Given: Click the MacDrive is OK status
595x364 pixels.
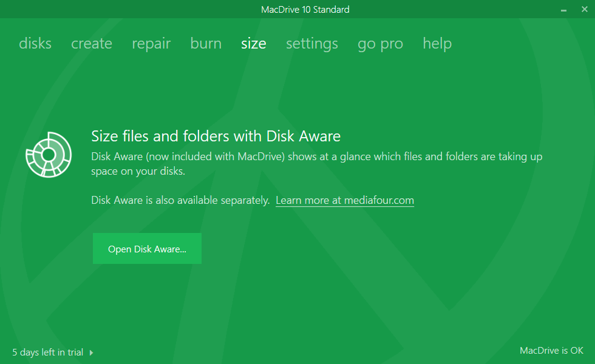Looking at the screenshot, I should click(x=551, y=351).
